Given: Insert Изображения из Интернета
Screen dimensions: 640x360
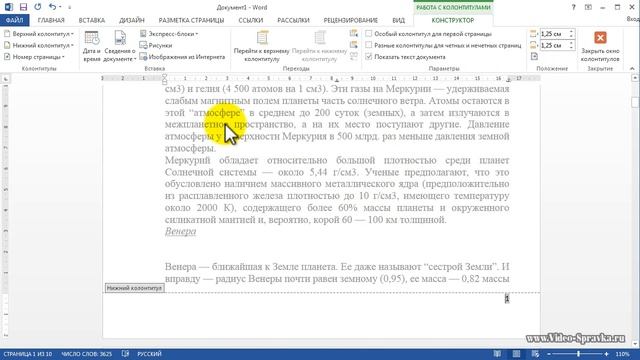Looking at the screenshot, I should (x=182, y=57).
